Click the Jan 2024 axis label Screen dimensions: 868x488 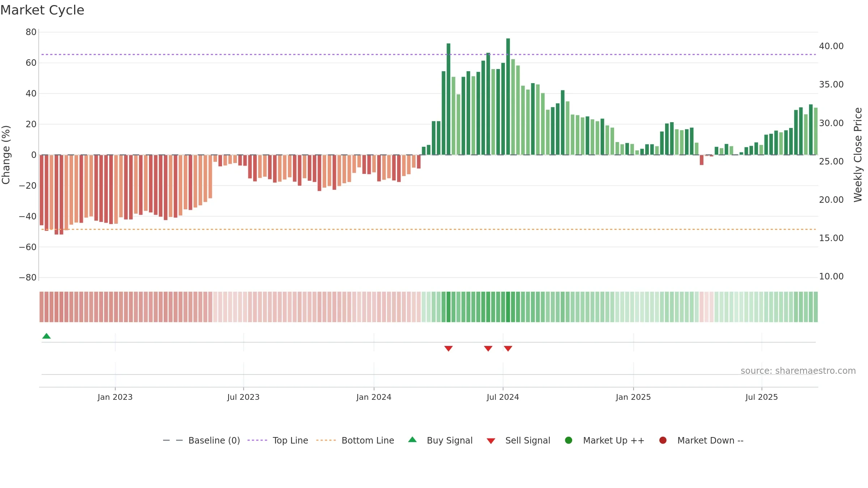point(374,397)
